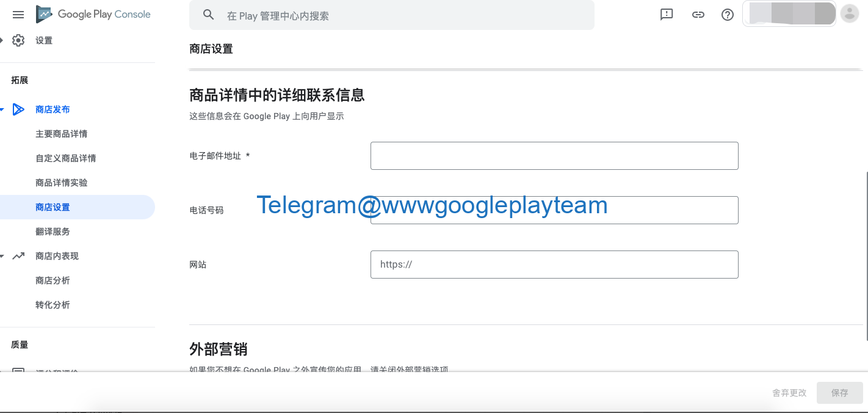868x413 pixels.
Task: Open the help question mark icon
Action: (728, 15)
